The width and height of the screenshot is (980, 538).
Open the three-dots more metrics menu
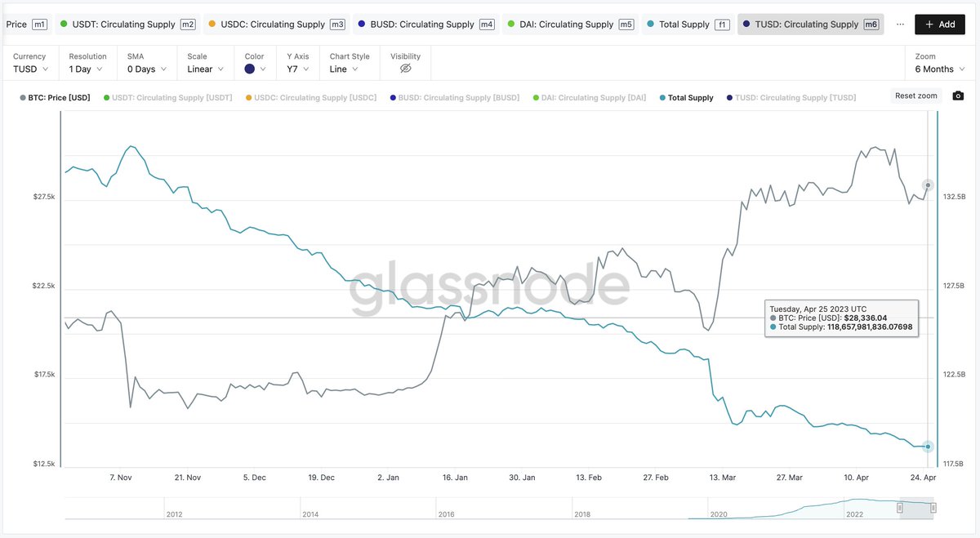point(899,24)
